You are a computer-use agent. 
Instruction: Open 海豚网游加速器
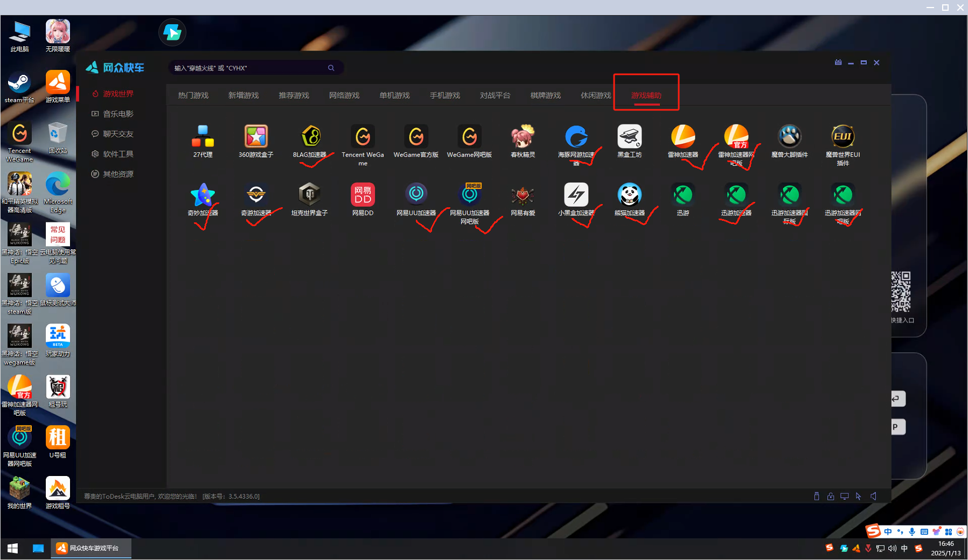576,137
